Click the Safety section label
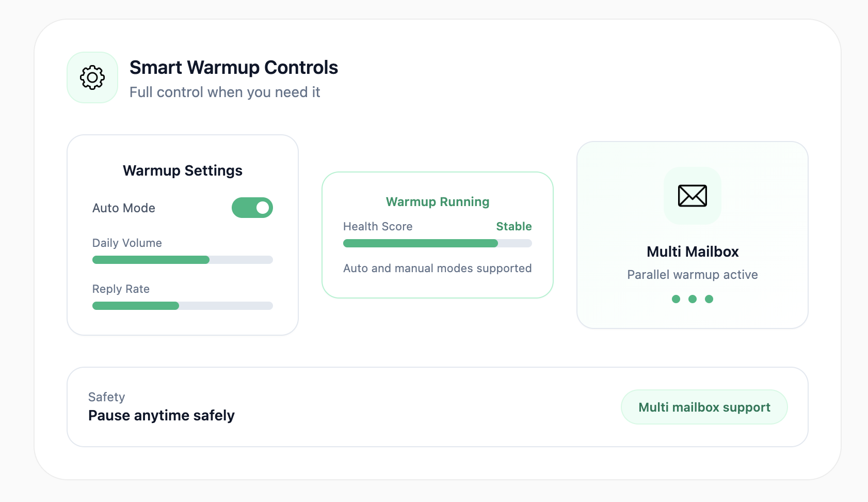 [107, 397]
